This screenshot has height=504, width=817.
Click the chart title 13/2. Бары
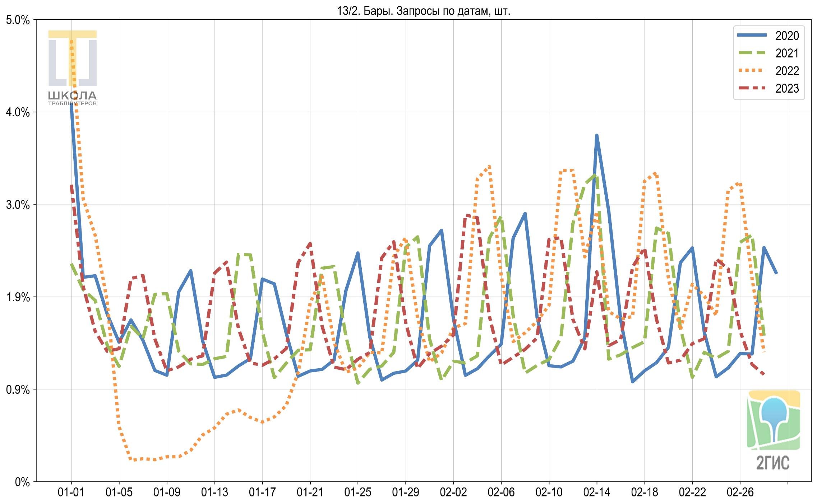point(423,11)
